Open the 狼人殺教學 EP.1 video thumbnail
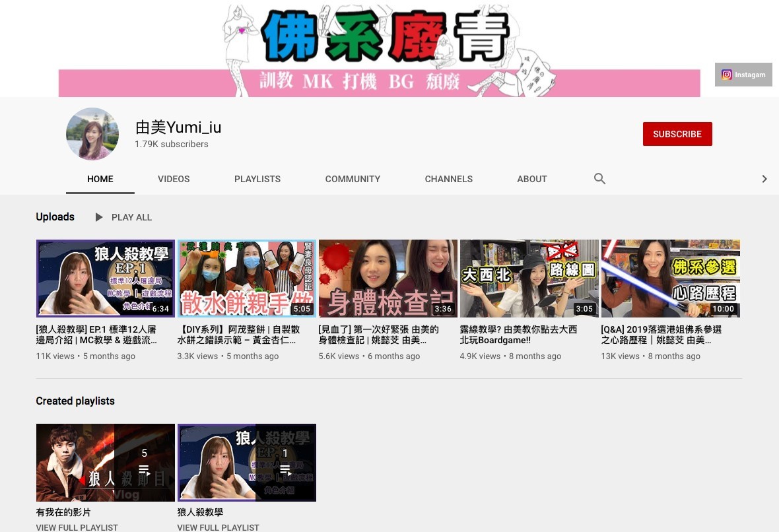The height and width of the screenshot is (532, 779). click(x=106, y=279)
